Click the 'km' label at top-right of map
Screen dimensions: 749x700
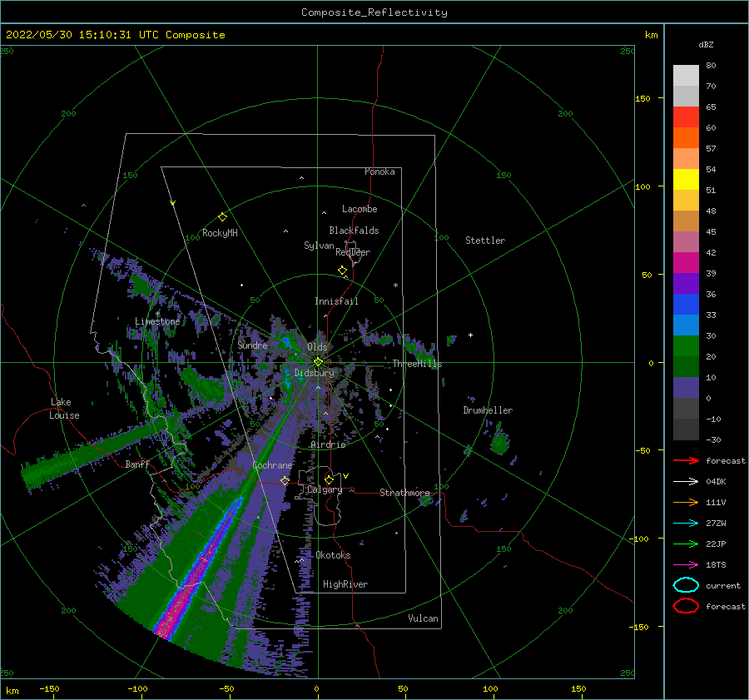(x=652, y=35)
